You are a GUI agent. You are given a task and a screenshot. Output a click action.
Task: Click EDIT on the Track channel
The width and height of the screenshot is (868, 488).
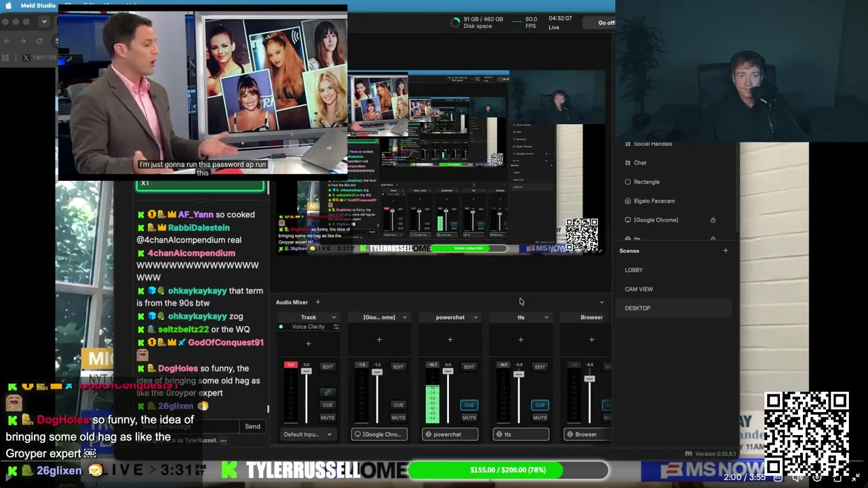coord(328,367)
